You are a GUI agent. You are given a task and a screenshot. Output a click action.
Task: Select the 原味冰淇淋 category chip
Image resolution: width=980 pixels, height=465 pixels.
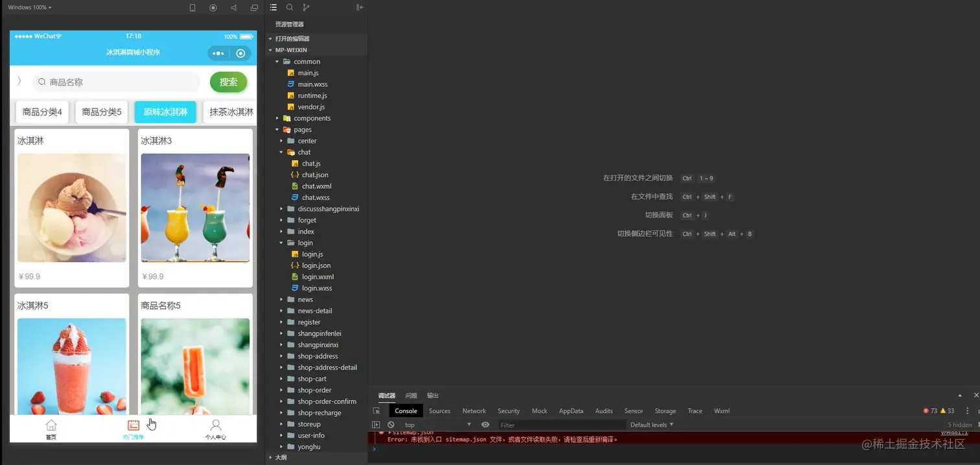pos(165,112)
